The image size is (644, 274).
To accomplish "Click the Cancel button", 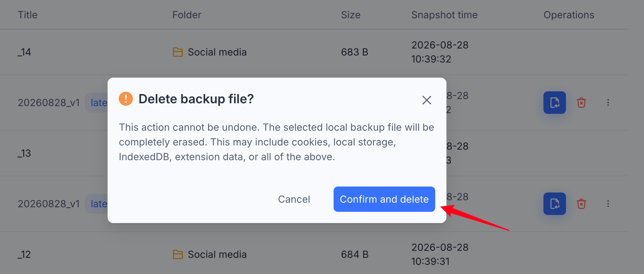I will pos(294,199).
